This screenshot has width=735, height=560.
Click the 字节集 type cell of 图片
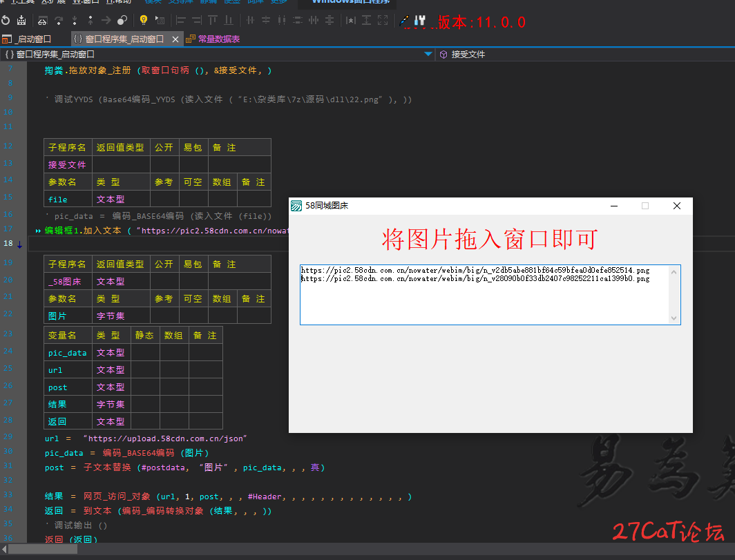point(121,316)
